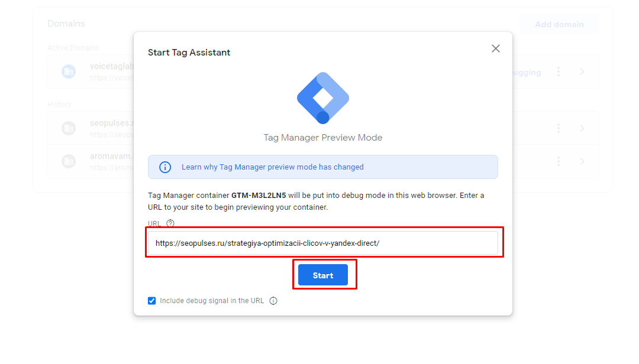
Task: Open three-dot menu for aromavam row
Action: coord(559,161)
